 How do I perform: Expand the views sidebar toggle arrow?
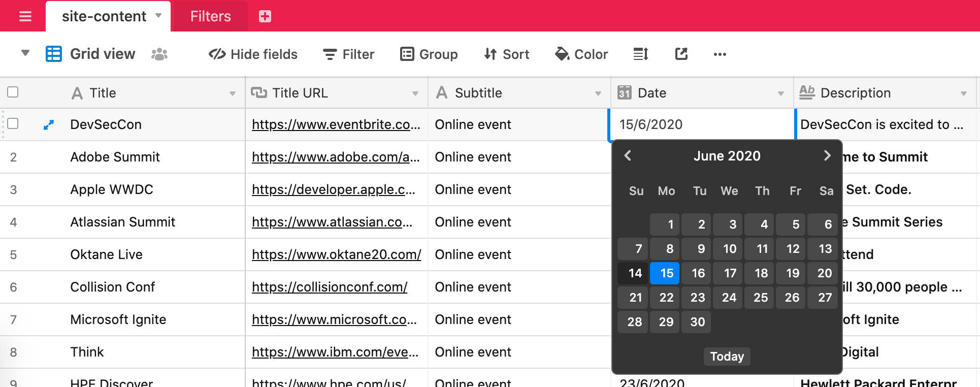25,53
